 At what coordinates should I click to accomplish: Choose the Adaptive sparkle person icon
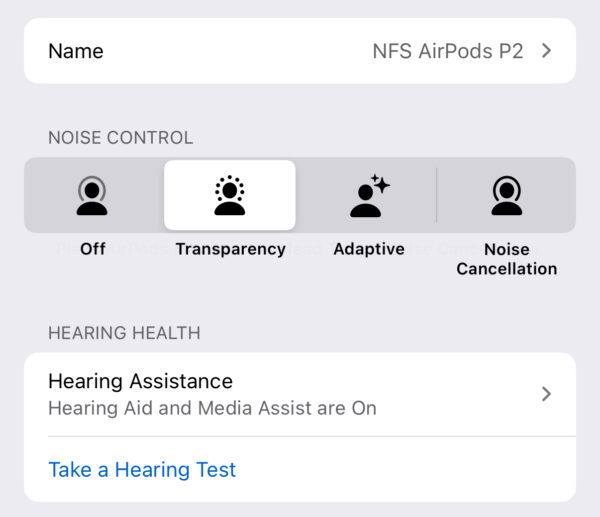coord(369,196)
